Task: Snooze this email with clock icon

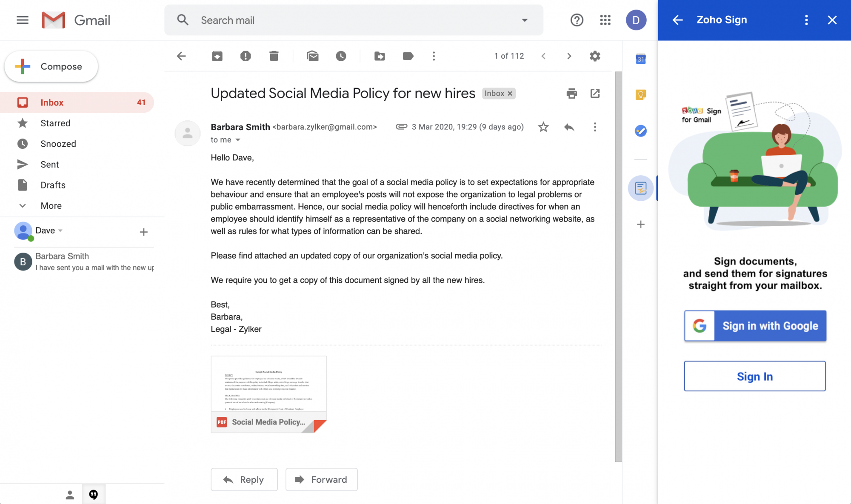Action: pos(341,56)
